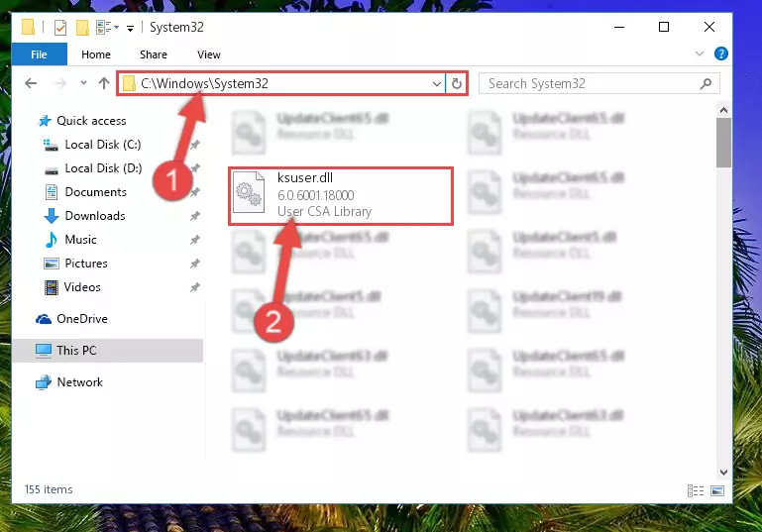
Task: Click the 155 items status text
Action: click(x=49, y=489)
